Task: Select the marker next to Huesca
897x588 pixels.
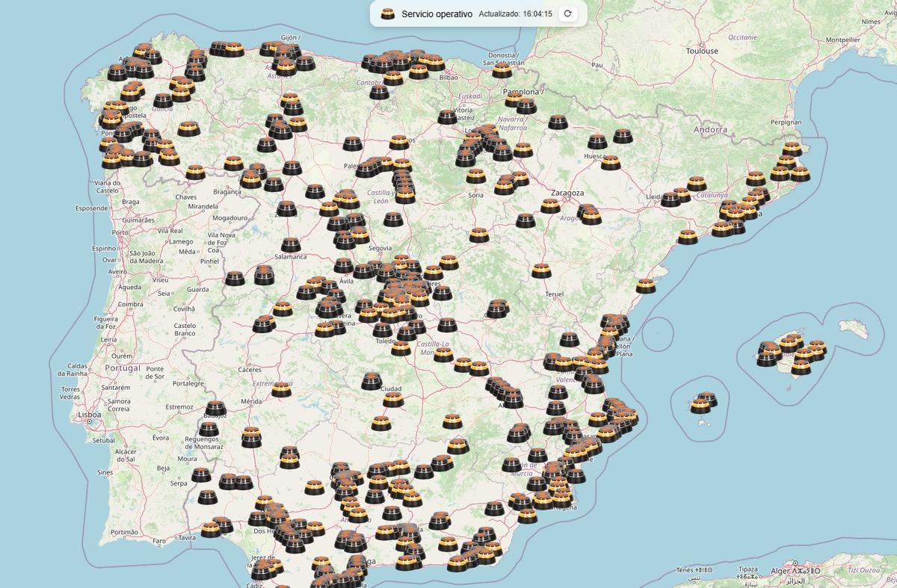Action: [x=611, y=163]
